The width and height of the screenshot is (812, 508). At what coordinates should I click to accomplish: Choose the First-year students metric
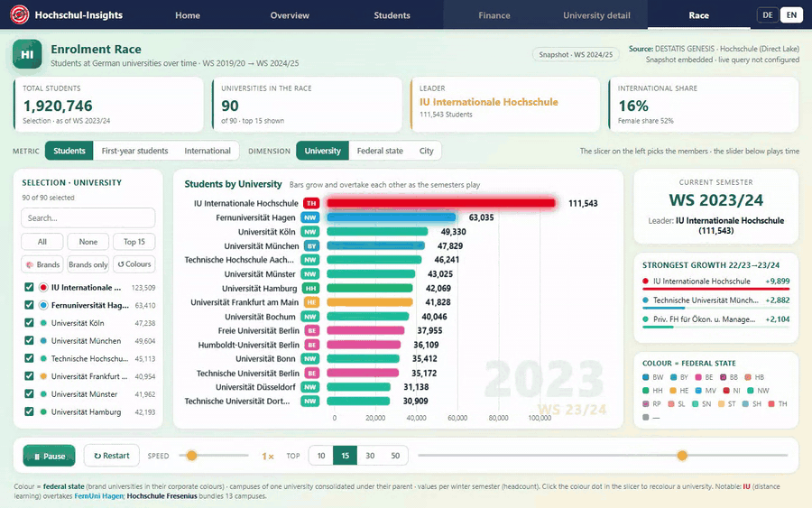coord(134,151)
